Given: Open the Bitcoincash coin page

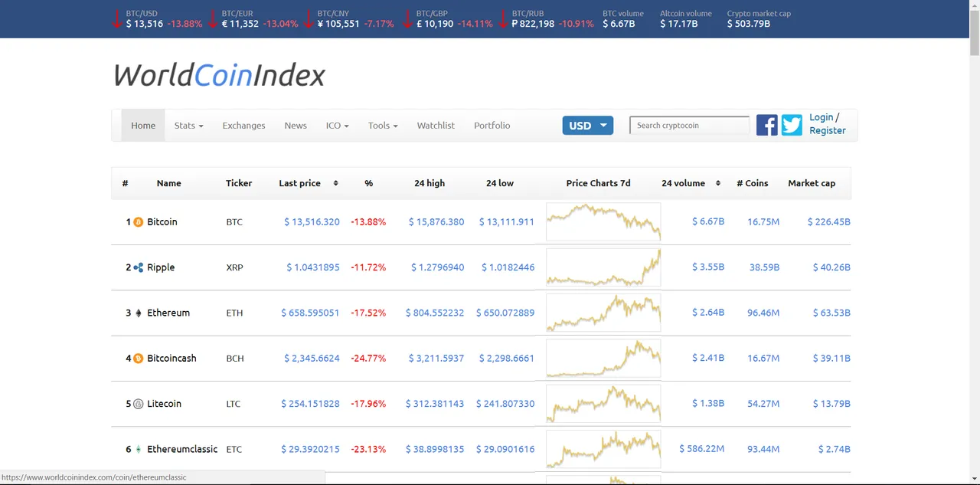Looking at the screenshot, I should (171, 358).
